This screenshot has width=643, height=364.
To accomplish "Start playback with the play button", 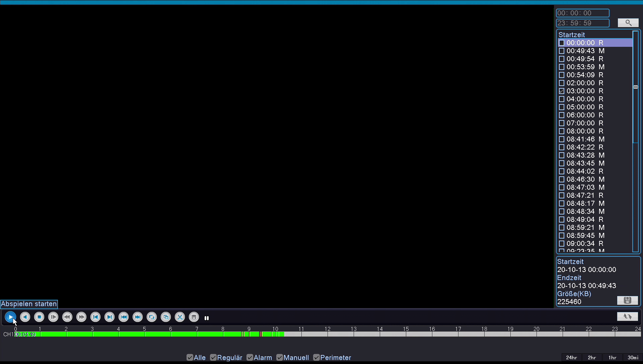I will (11, 317).
